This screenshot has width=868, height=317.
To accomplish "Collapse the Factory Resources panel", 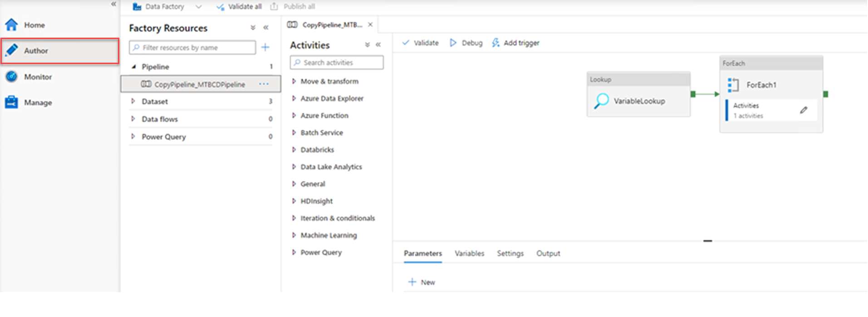I will tap(266, 28).
